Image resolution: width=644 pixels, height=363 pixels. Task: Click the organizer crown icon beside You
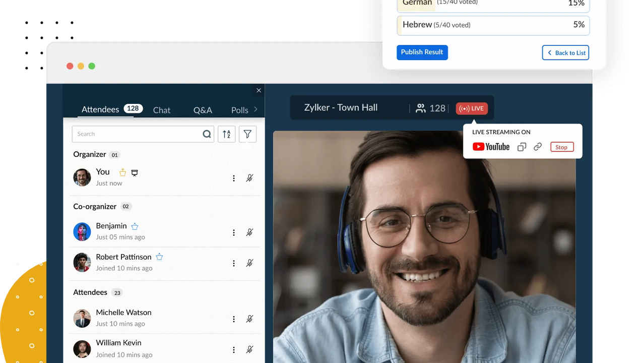[x=122, y=172]
